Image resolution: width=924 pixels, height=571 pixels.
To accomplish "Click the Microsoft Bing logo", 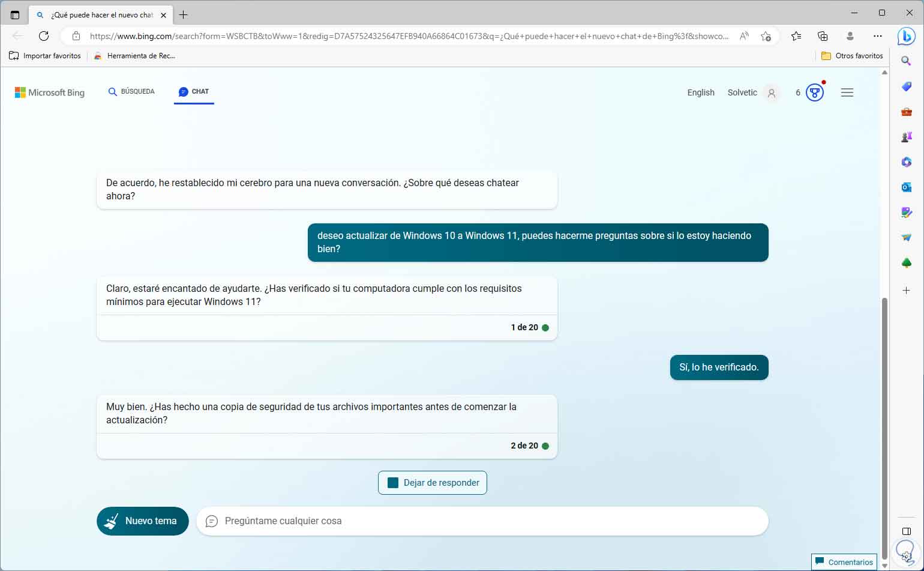I will click(x=50, y=92).
